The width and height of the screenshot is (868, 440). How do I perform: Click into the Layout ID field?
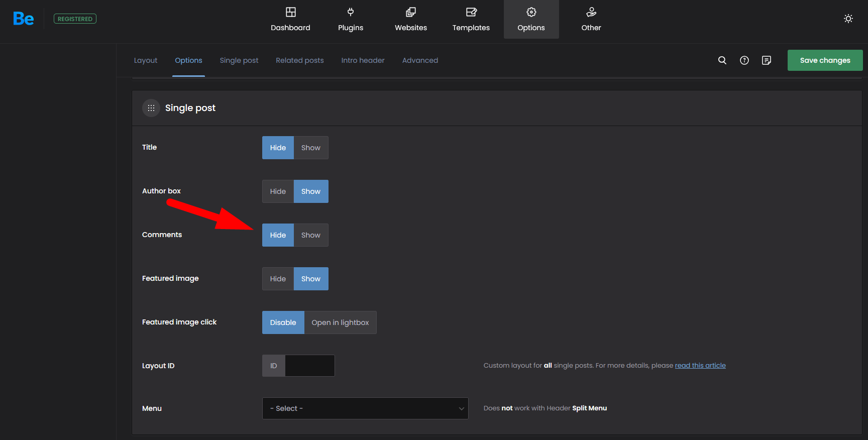coord(309,366)
